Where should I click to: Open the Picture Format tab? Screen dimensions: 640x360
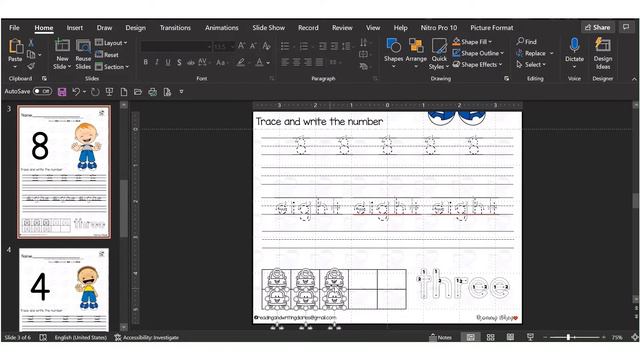pyautogui.click(x=492, y=28)
